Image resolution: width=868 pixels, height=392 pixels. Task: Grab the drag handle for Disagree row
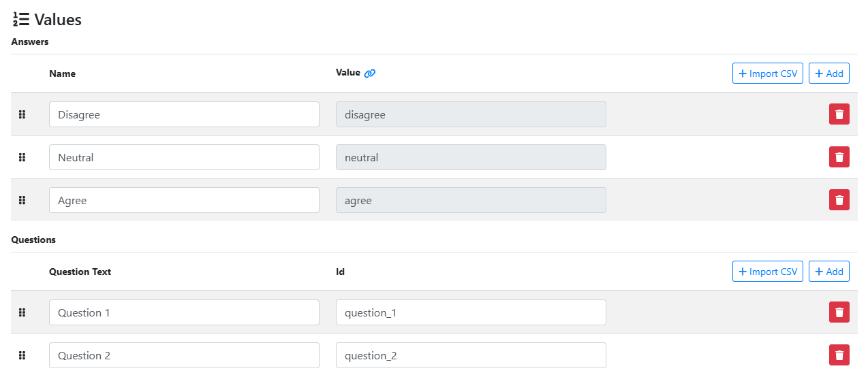pos(22,114)
